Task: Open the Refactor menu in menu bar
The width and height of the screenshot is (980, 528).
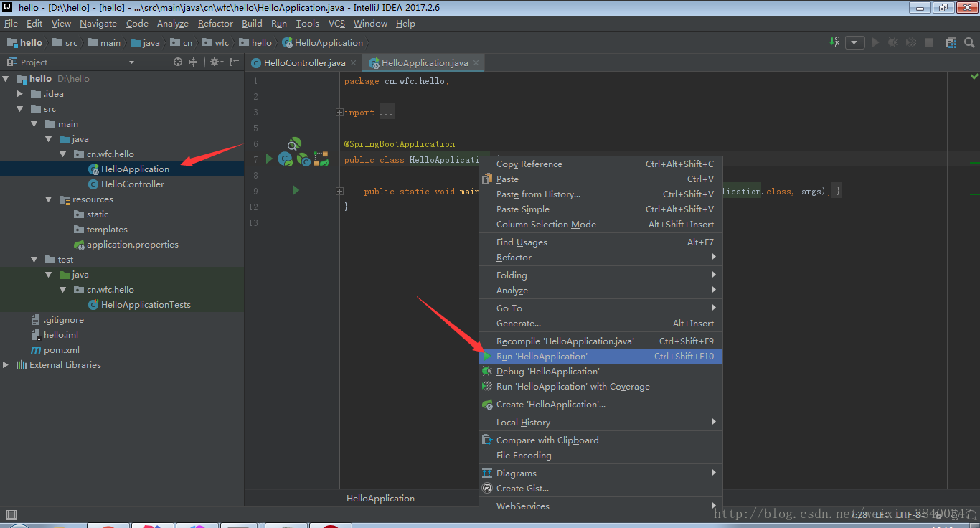Action: point(215,24)
